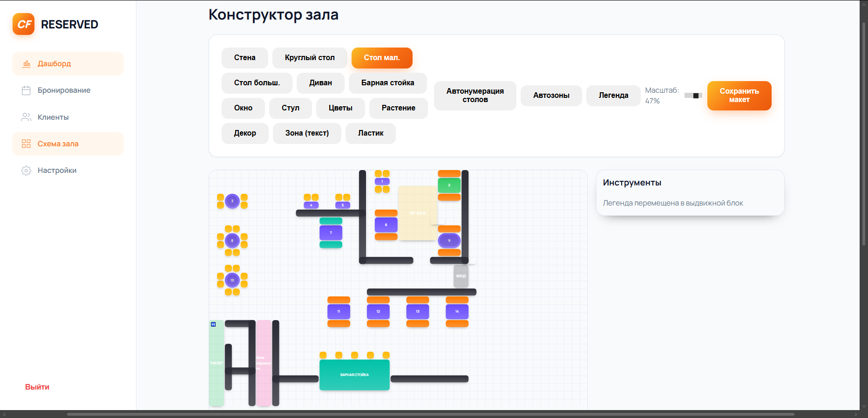Click the blue restroom icon on canvas
Screen dimensions: 868x418
pos(213,324)
